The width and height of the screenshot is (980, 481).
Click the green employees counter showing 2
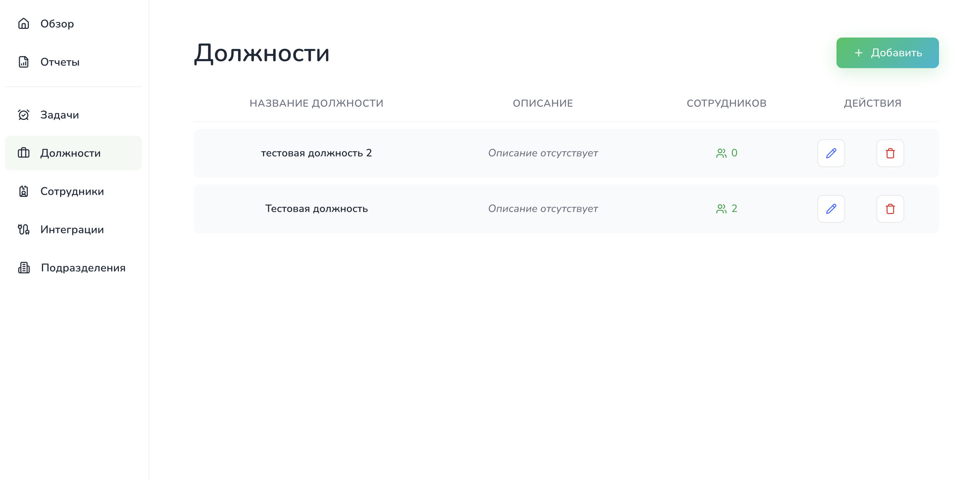(726, 208)
